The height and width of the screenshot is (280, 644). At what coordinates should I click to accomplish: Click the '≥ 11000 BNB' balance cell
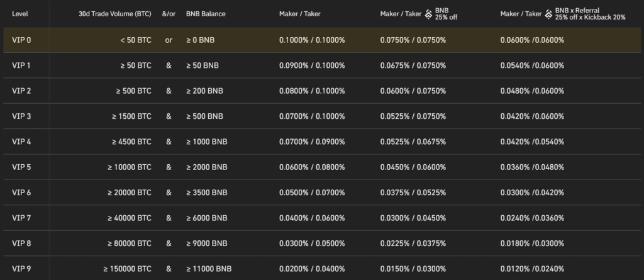click(209, 269)
